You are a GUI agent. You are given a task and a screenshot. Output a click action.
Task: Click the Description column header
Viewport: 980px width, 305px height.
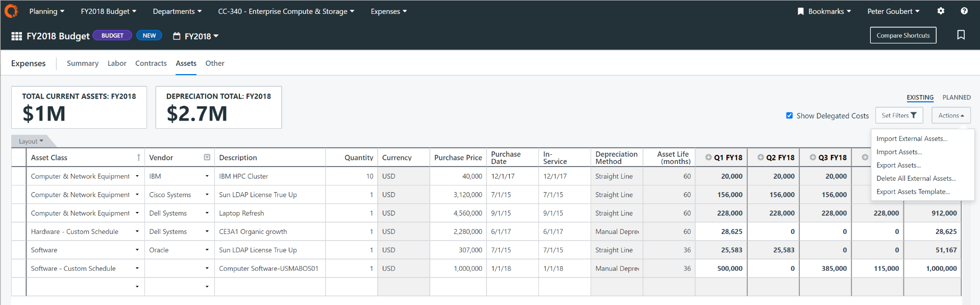[x=270, y=157]
